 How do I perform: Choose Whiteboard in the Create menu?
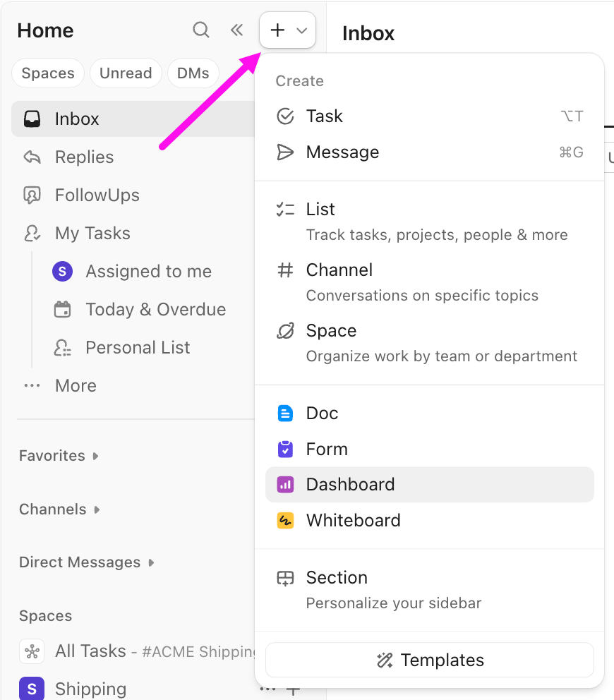[354, 520]
